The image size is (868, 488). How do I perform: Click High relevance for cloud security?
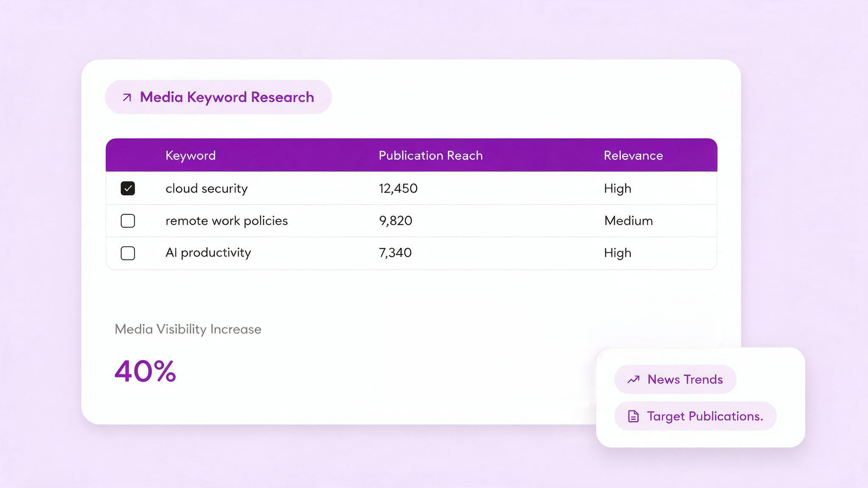click(617, 189)
